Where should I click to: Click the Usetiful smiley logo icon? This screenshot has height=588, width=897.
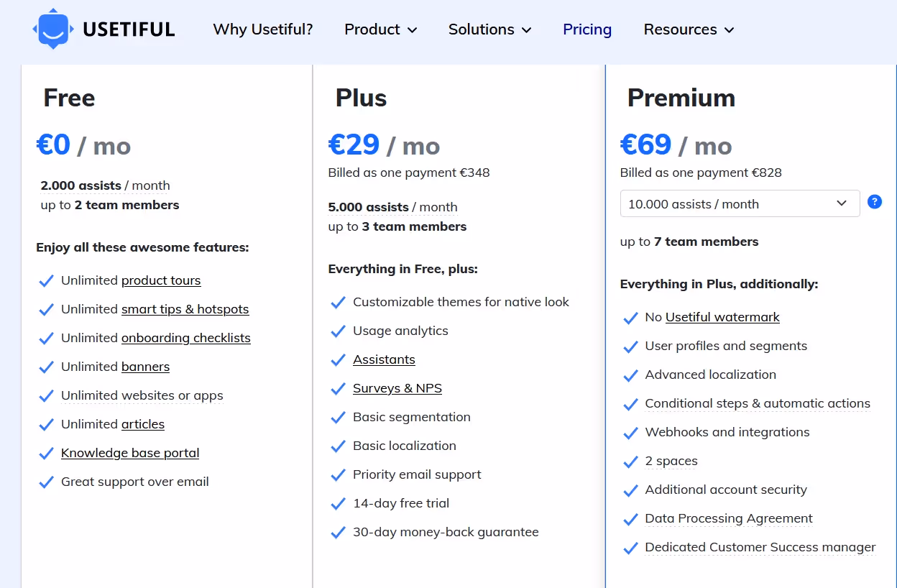click(x=53, y=29)
